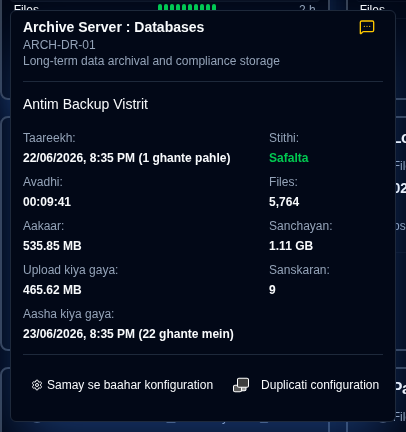Click the duration value 00:09:41

[47, 202]
